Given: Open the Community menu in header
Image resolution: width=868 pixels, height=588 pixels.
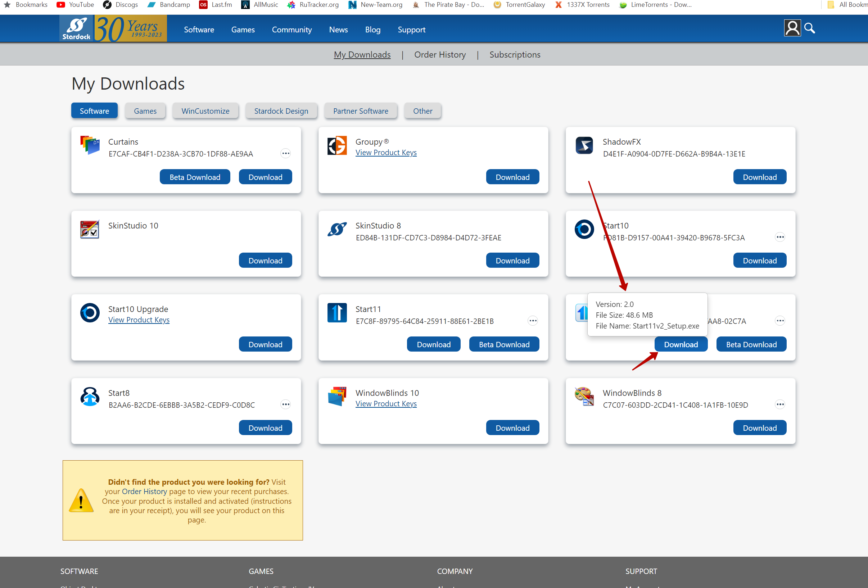Looking at the screenshot, I should click(292, 30).
